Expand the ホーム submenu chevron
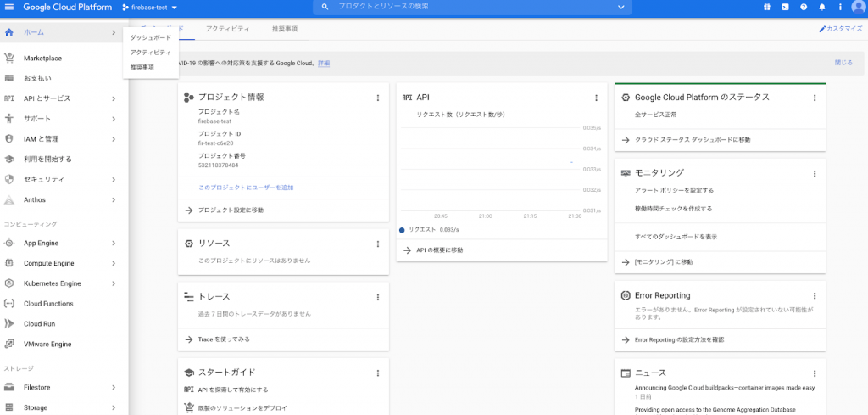The width and height of the screenshot is (868, 415). point(114,33)
